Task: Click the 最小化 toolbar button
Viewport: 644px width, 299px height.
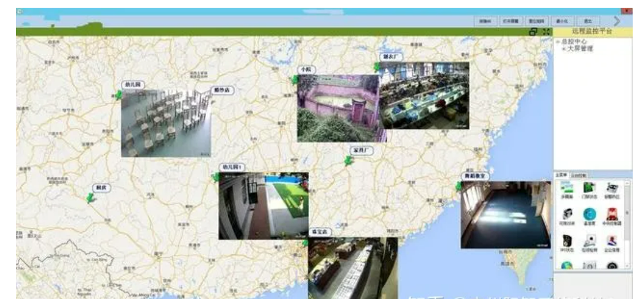Action: pos(562,21)
